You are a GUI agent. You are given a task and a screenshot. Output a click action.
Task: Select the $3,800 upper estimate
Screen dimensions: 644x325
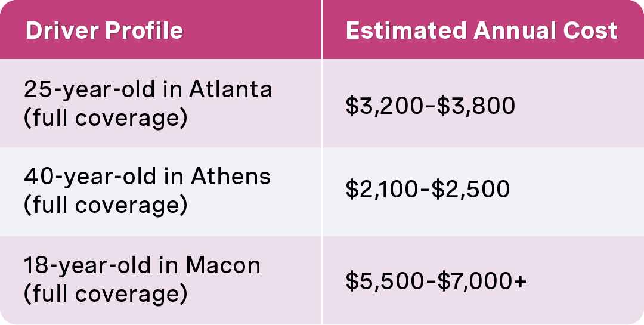pyautogui.click(x=476, y=106)
